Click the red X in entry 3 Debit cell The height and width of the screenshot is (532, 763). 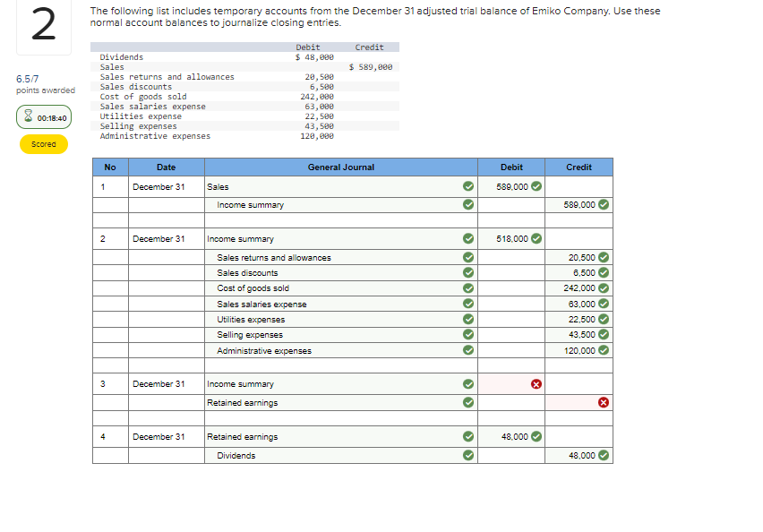pos(536,383)
